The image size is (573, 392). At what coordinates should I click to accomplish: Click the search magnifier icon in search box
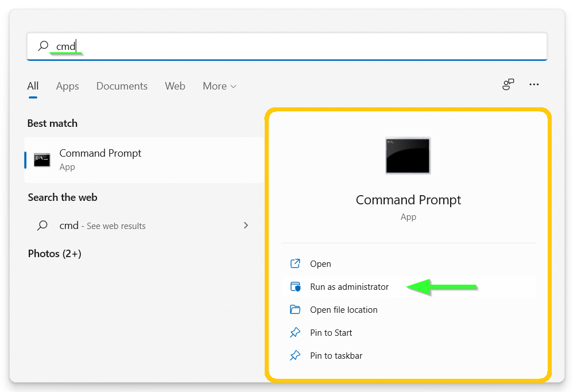coord(43,46)
